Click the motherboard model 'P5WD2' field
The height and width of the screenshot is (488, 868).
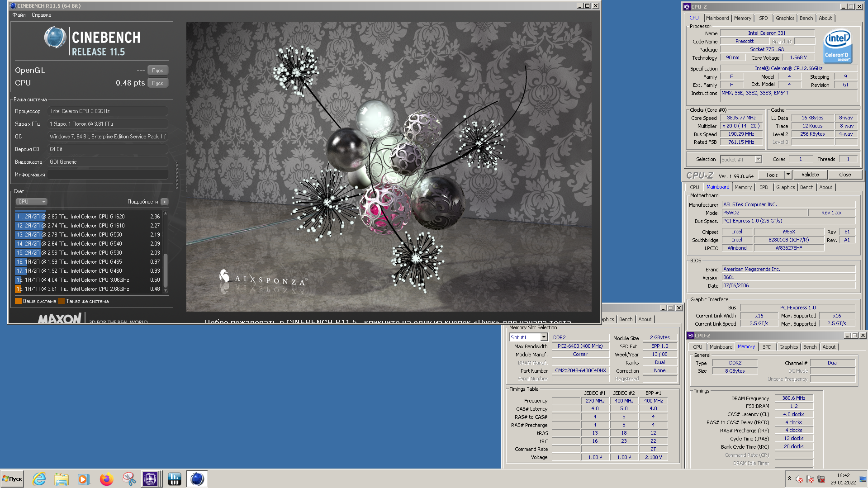click(x=764, y=213)
